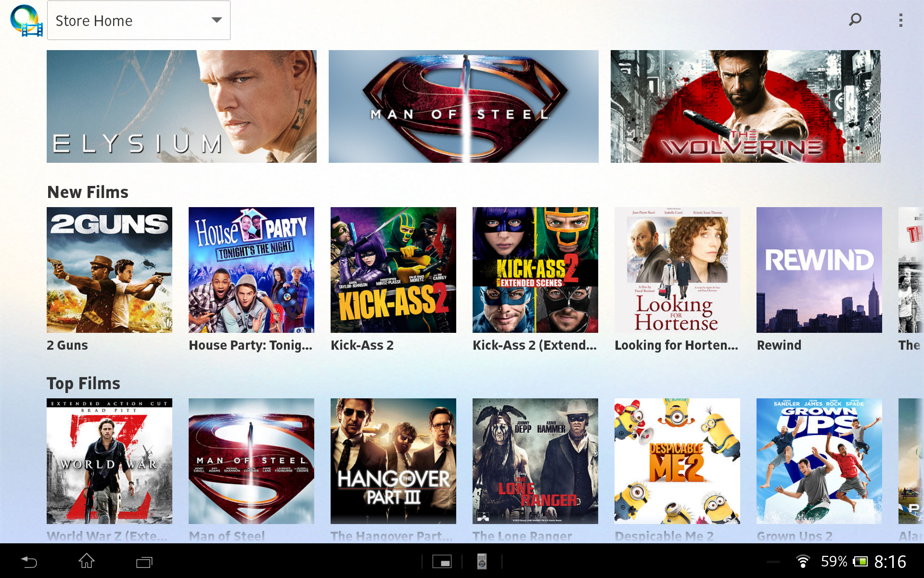Tap the 59% battery percentage
This screenshot has height=578, width=924.
click(x=834, y=562)
